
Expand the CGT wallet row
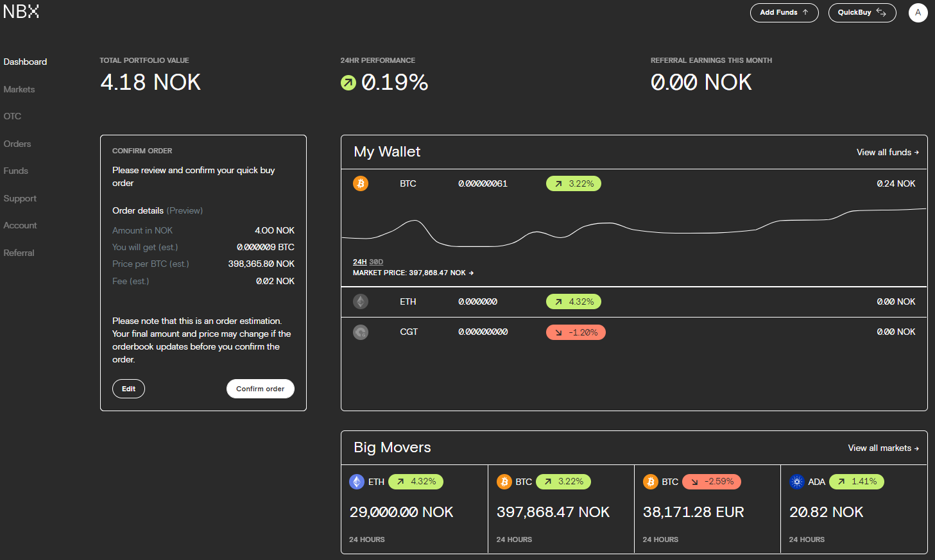pyautogui.click(x=633, y=332)
